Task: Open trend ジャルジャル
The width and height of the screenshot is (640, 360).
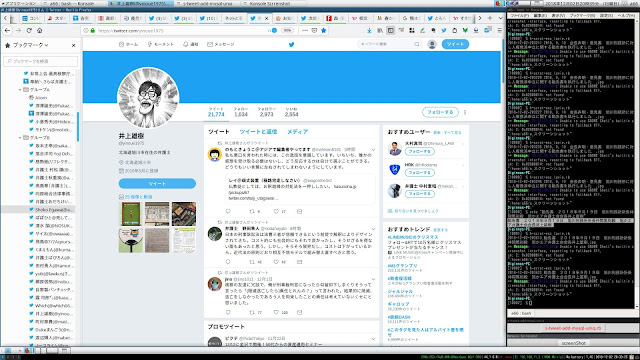Action: [x=400, y=291]
